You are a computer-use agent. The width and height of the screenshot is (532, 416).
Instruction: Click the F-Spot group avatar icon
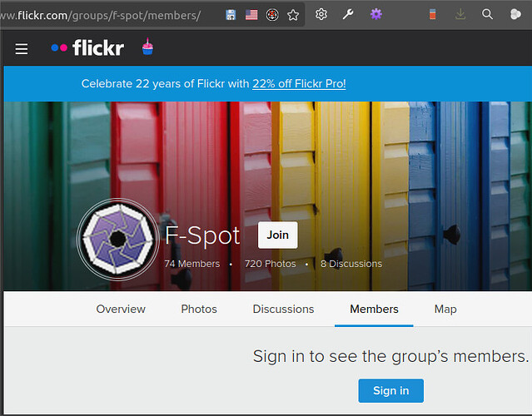[x=117, y=240]
